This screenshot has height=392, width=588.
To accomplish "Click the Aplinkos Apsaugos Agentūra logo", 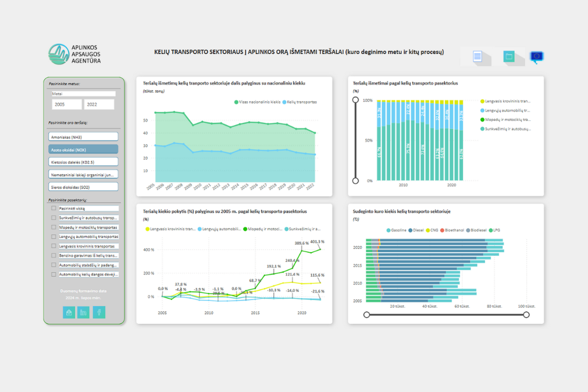I will (x=75, y=54).
